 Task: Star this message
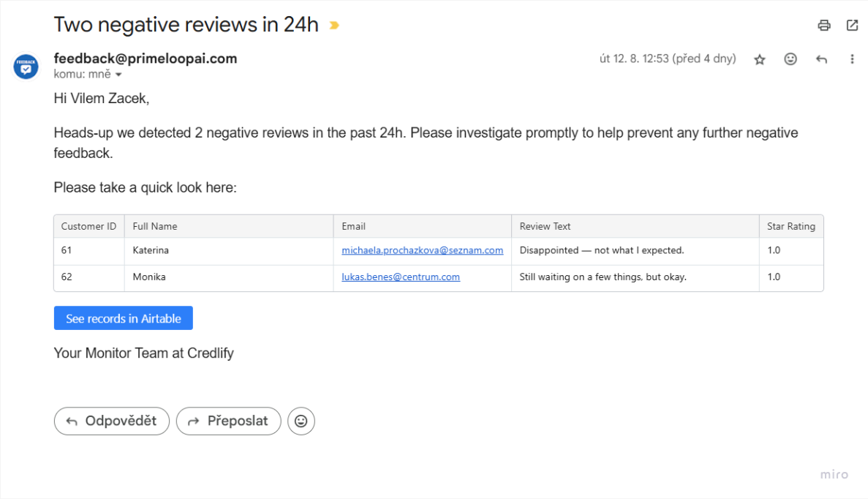(x=760, y=59)
